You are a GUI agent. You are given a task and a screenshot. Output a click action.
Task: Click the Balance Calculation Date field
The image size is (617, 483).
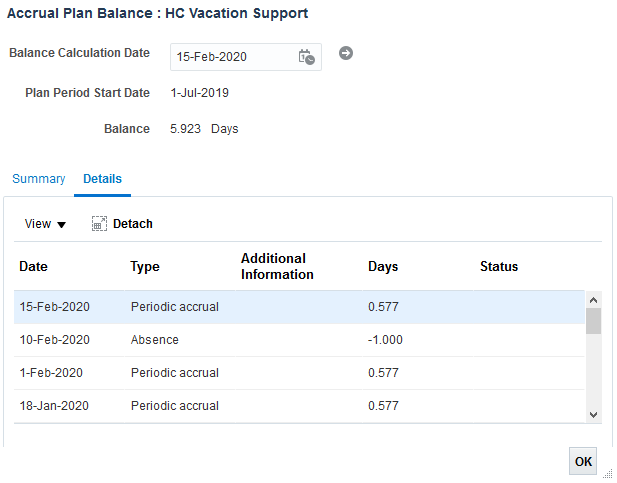click(x=246, y=57)
